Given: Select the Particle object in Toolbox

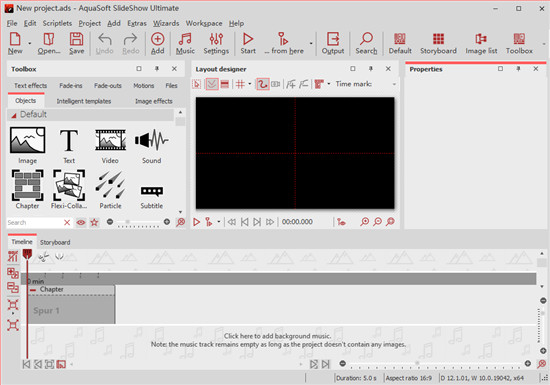Looking at the screenshot, I should 110,190.
